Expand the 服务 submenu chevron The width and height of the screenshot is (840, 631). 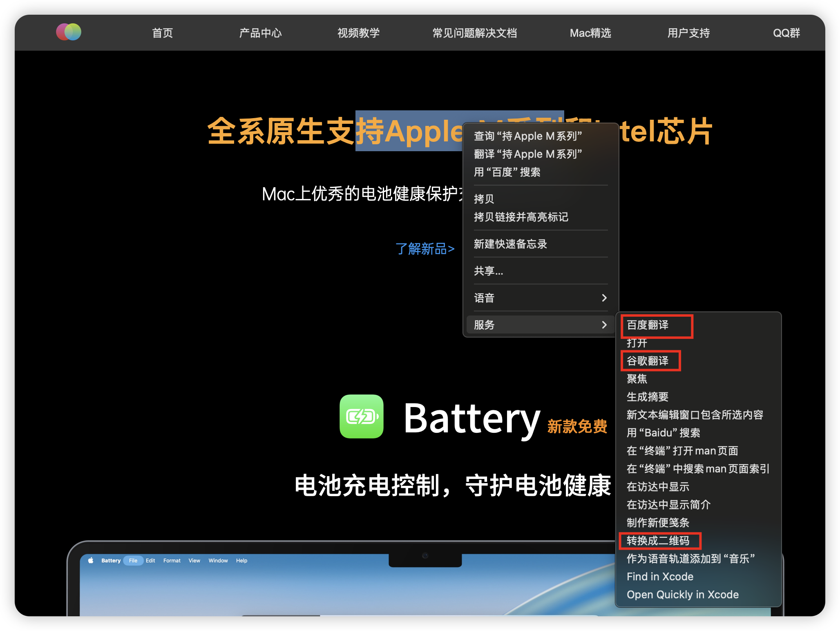(604, 325)
